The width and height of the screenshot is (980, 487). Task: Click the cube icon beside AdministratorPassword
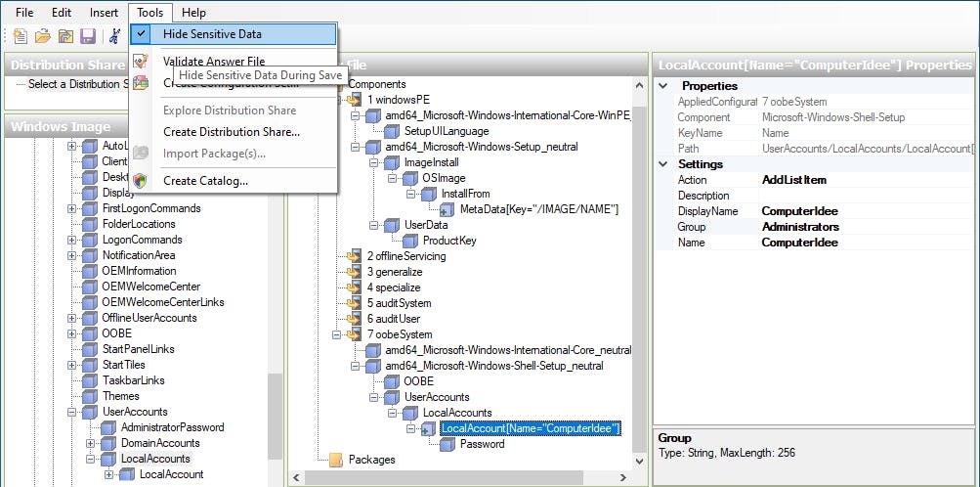(108, 427)
